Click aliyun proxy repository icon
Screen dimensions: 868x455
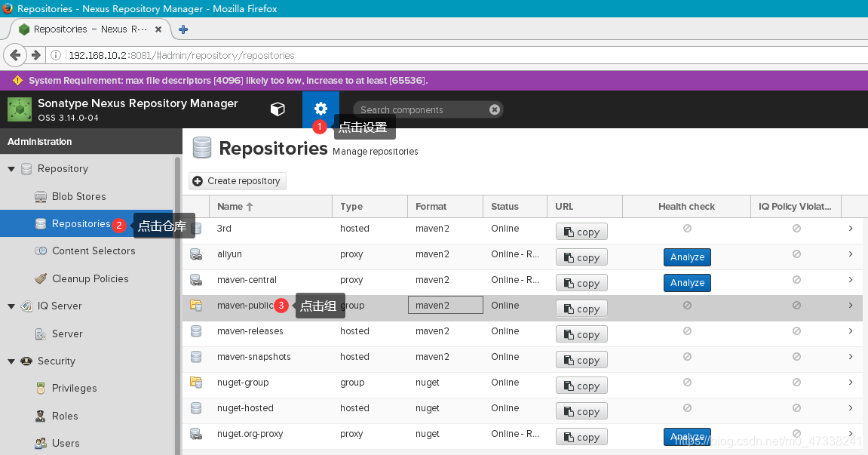[x=196, y=254]
